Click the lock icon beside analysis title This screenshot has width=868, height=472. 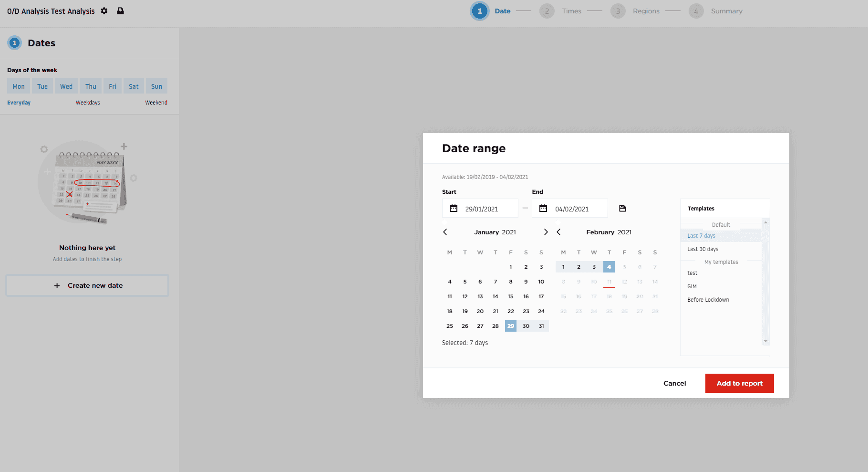click(120, 11)
